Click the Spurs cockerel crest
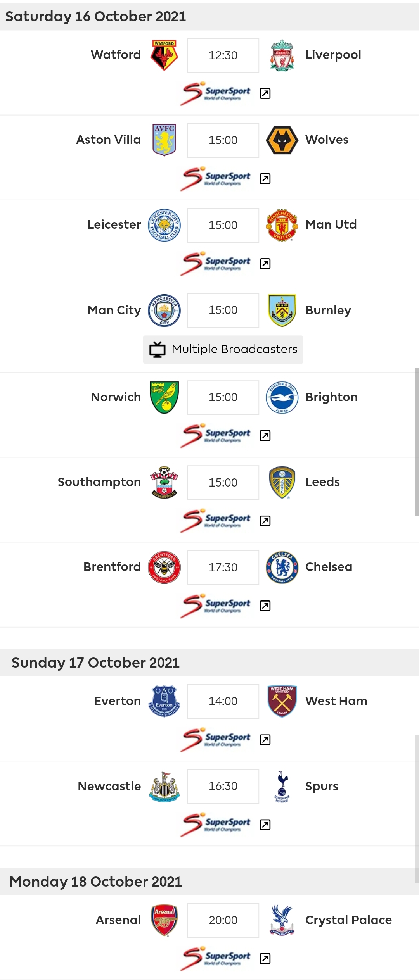This screenshot has height=980, width=419. tap(282, 786)
